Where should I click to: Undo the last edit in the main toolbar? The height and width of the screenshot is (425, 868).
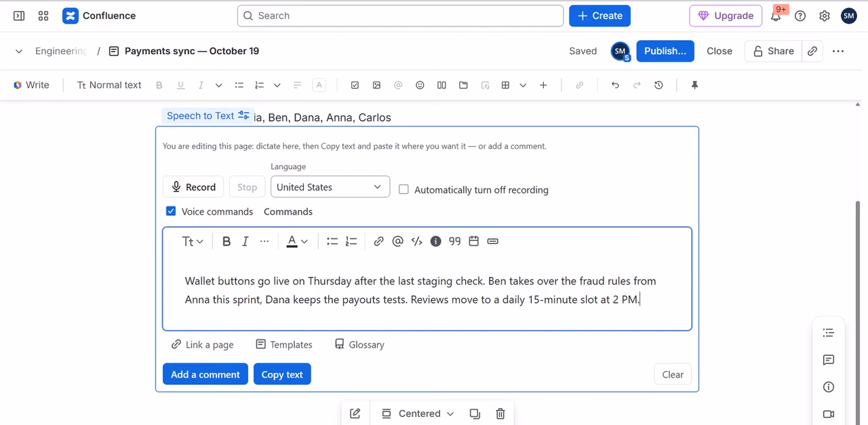tap(615, 85)
